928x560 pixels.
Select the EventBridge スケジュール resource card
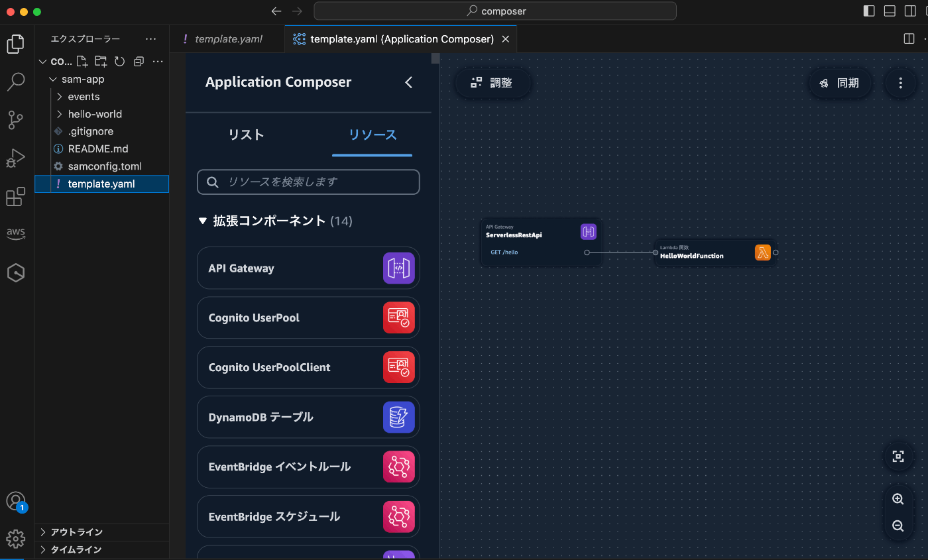pyautogui.click(x=308, y=516)
